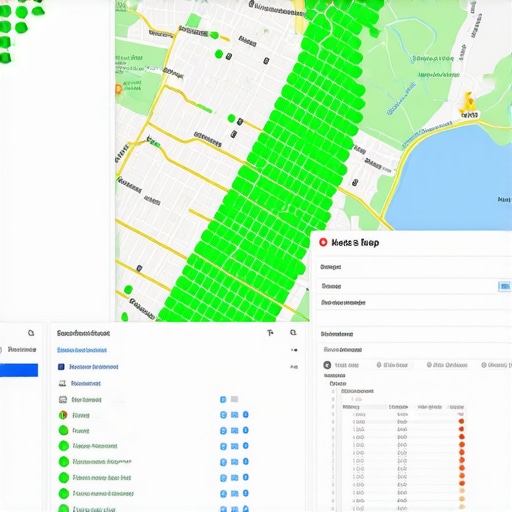Click the orange marker at the map's left edge
This screenshot has width=512, height=512.
tap(118, 89)
